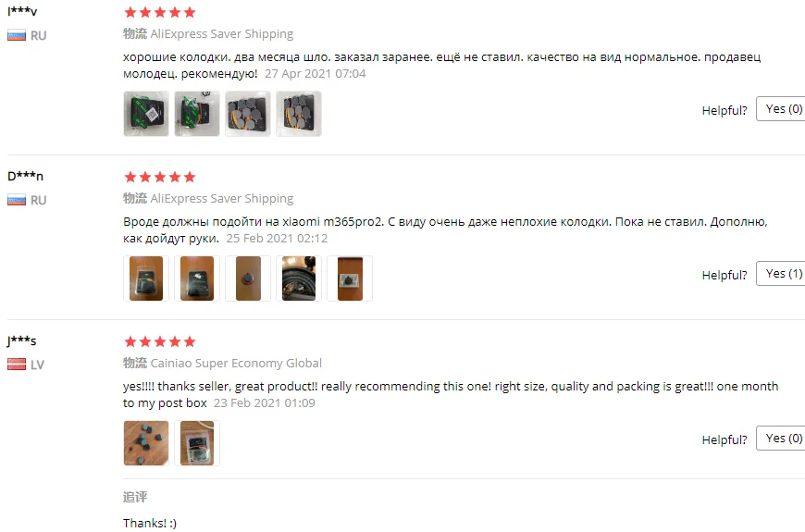The image size is (805, 532).
Task: Open second photo in D***n's review
Action: [x=197, y=278]
